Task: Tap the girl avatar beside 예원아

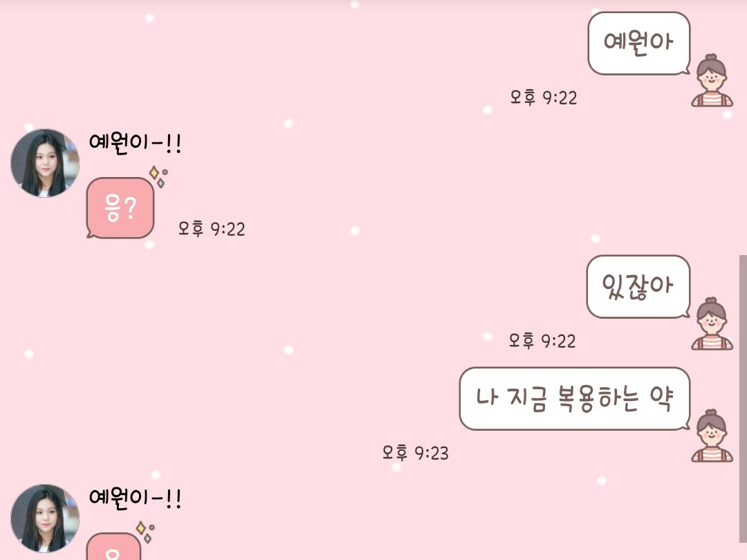Action: (x=712, y=80)
